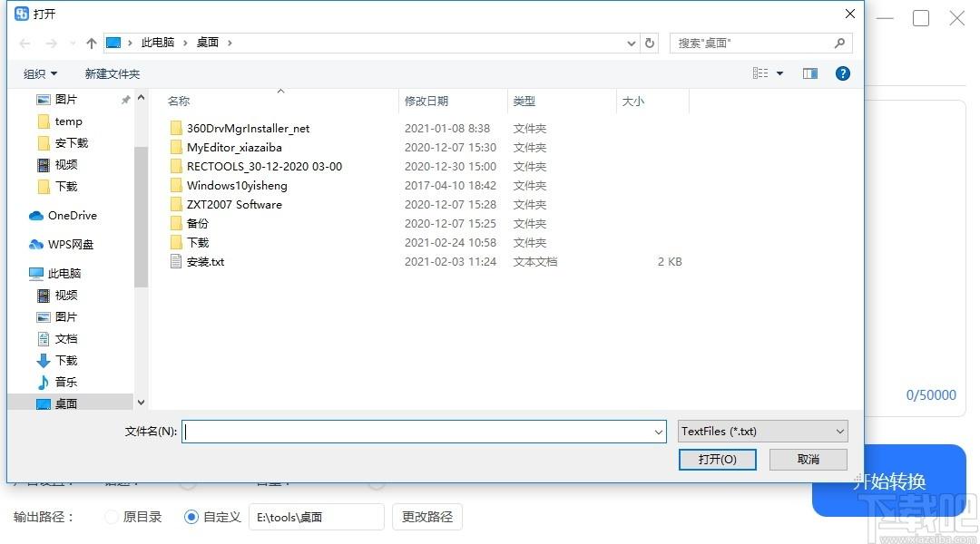
Task: Click the help question mark icon
Action: 842,73
